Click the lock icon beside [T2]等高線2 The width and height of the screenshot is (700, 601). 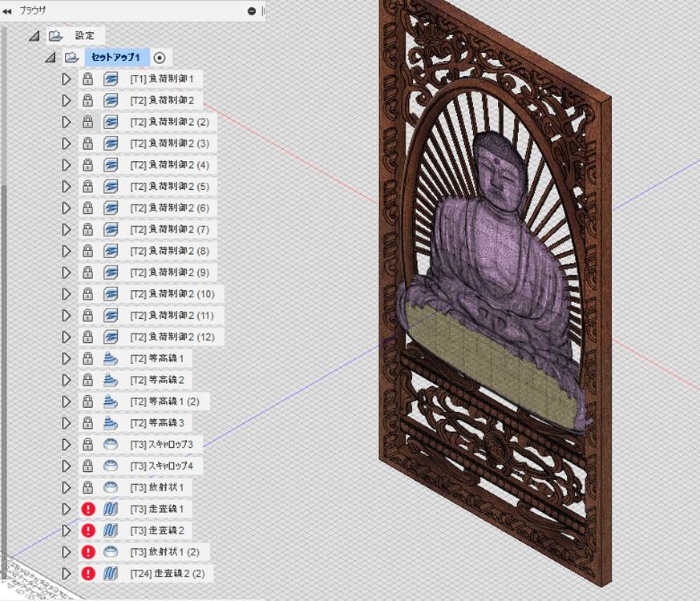coord(88,380)
